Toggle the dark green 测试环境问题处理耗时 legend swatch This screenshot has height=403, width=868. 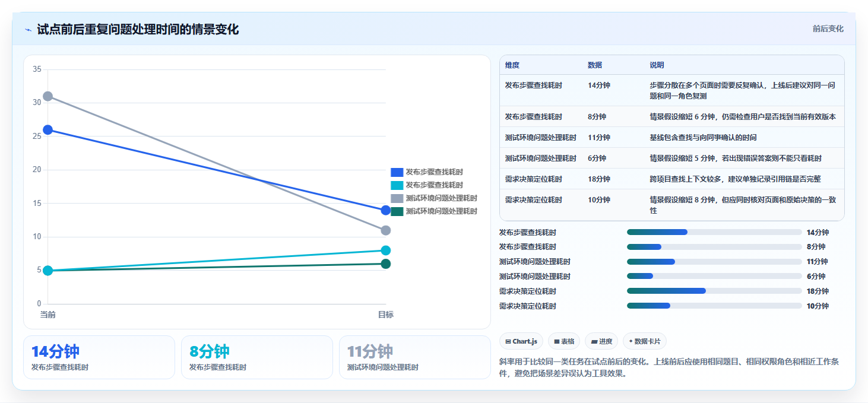(x=397, y=211)
